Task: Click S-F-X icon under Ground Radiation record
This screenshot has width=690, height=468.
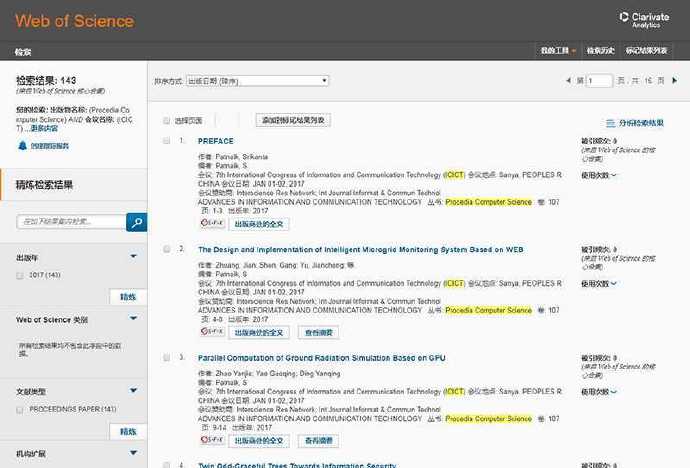Action: pyautogui.click(x=212, y=439)
